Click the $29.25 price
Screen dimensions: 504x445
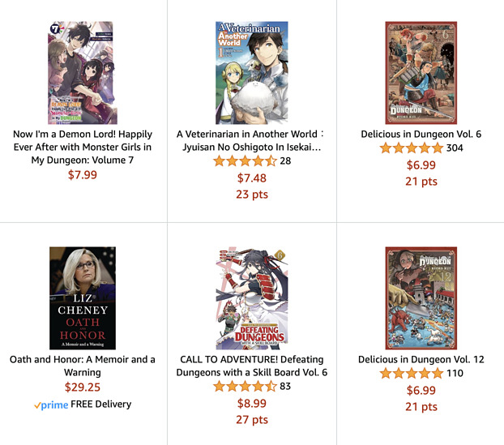click(x=83, y=387)
